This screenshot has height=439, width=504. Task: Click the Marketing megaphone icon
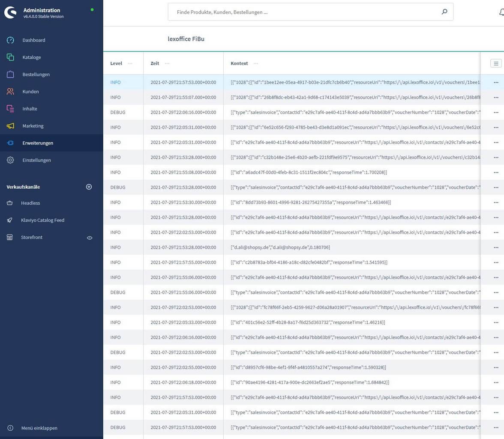[x=11, y=126]
